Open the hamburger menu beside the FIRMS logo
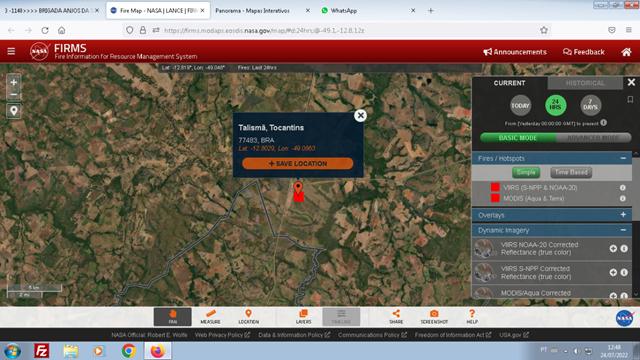This screenshot has height=360, width=640. 11,51
